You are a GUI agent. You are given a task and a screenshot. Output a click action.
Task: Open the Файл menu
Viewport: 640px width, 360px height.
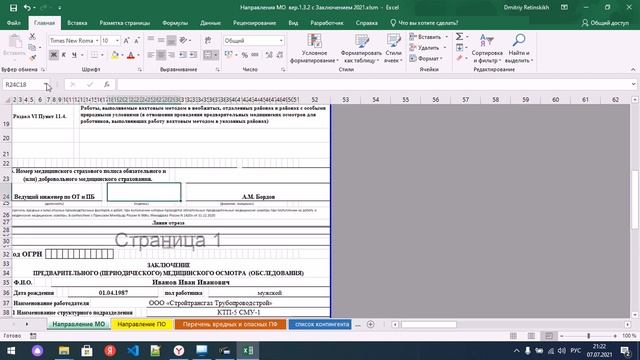pos(14,23)
